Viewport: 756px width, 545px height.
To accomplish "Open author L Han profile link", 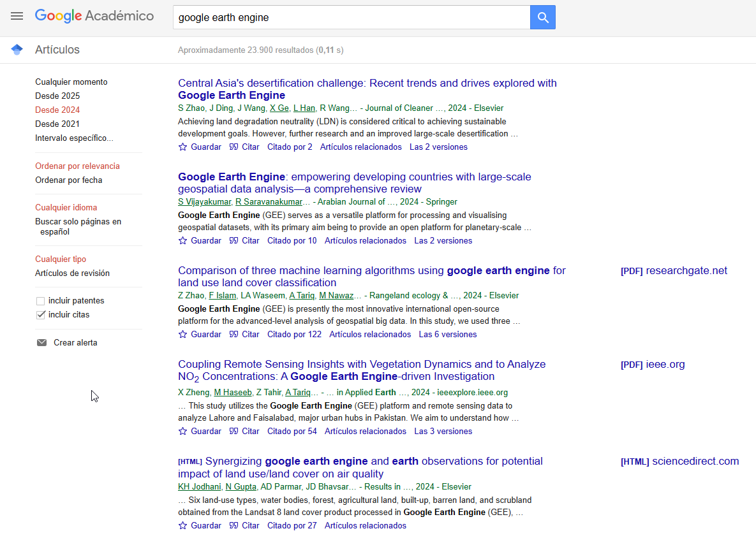I will [x=304, y=108].
